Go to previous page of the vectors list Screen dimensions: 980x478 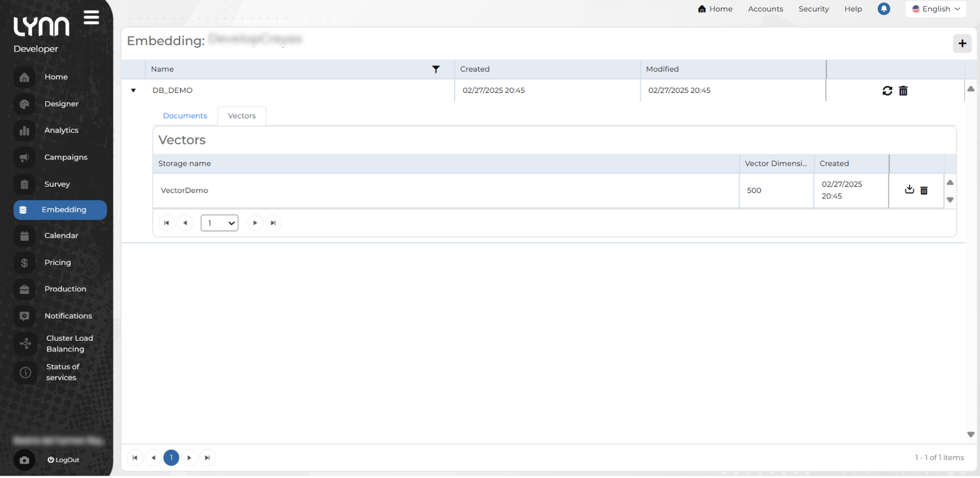click(x=185, y=223)
